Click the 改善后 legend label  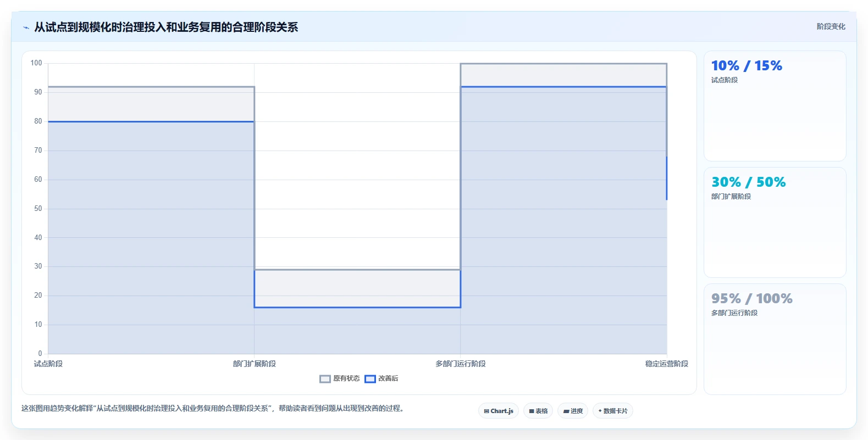click(388, 378)
